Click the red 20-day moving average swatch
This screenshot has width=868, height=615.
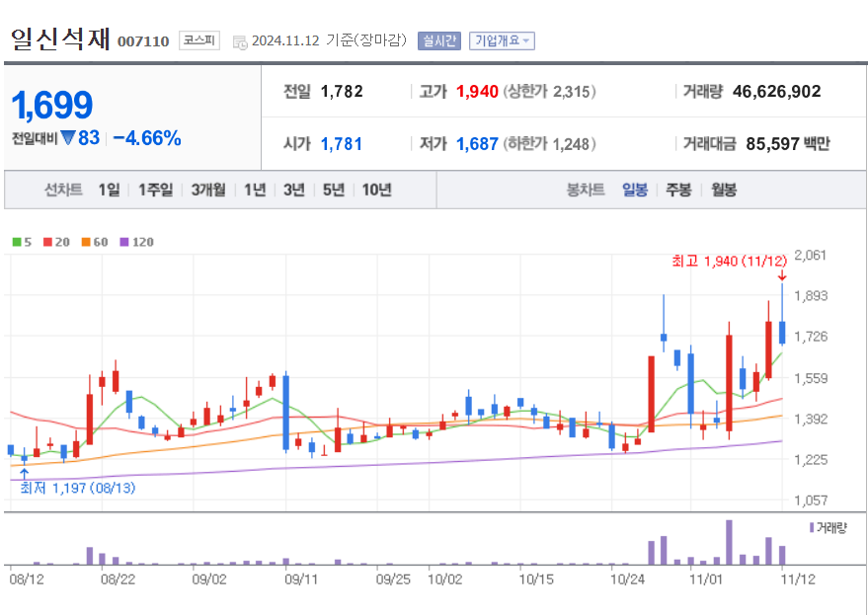coord(47,242)
